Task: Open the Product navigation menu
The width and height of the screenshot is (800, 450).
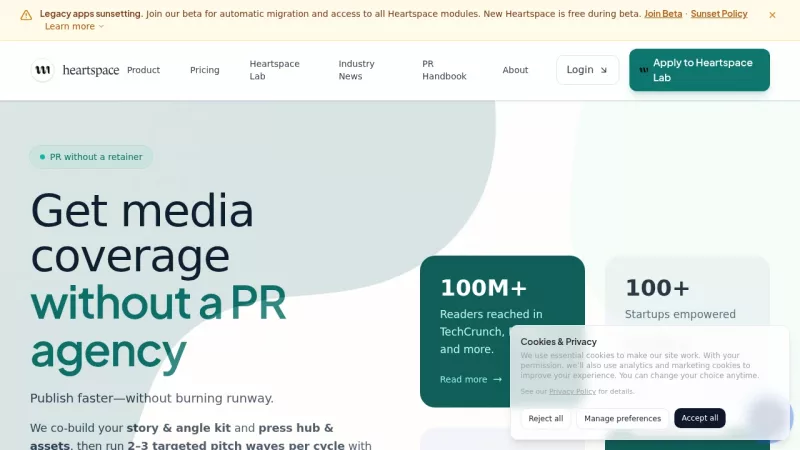Action: (143, 70)
